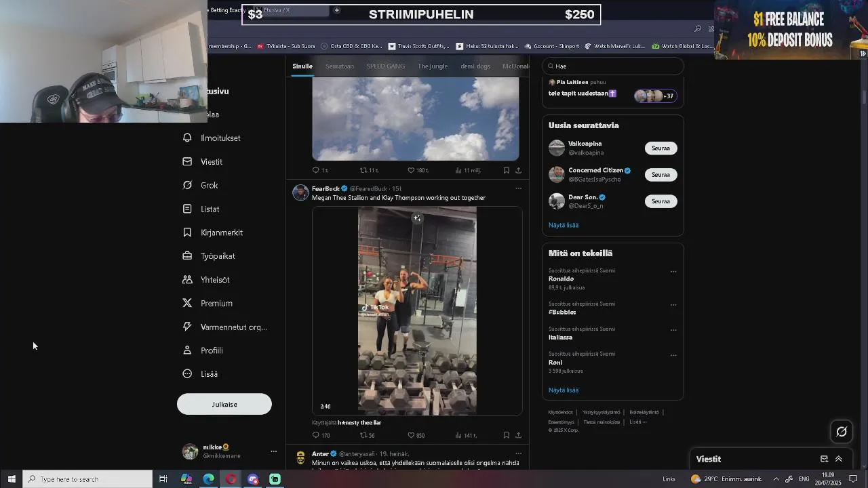The image size is (868, 488).
Task: Follow Dear Son. with Seuraa button
Action: (x=660, y=201)
